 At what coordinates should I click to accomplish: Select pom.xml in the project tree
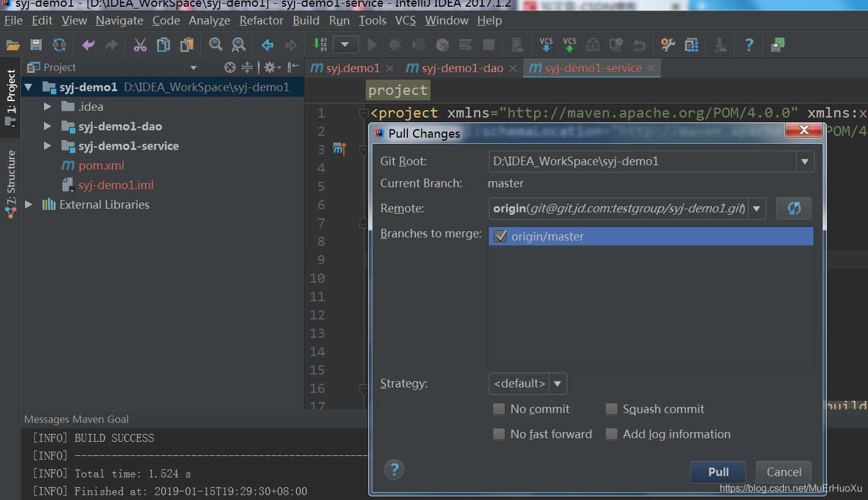pos(101,166)
